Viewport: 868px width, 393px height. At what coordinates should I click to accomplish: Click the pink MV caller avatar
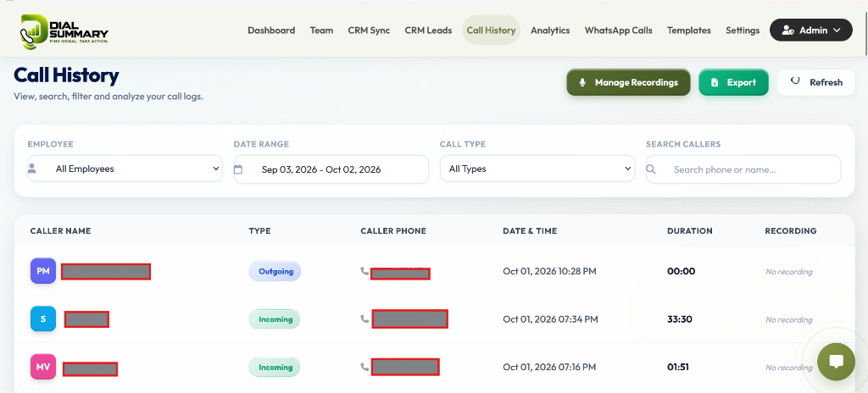pos(43,367)
